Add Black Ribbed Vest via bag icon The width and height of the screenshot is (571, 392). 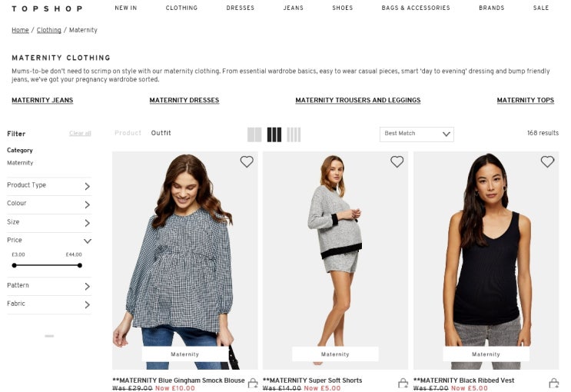tap(553, 384)
